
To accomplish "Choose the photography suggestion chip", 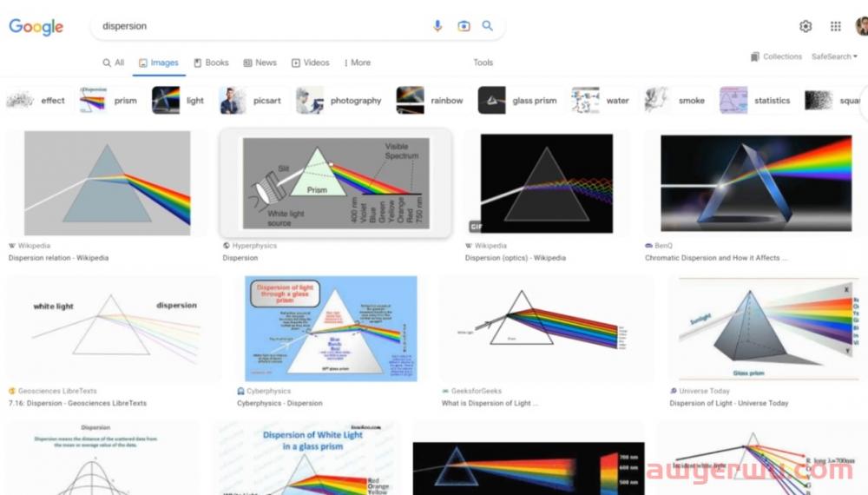I will click(339, 100).
